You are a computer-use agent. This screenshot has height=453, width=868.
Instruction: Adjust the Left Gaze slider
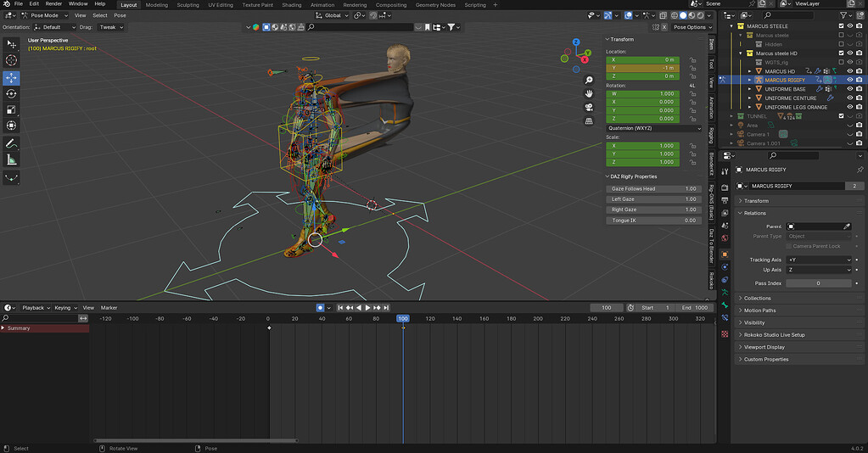point(654,199)
